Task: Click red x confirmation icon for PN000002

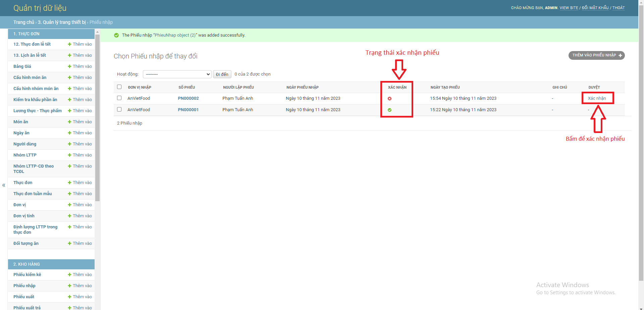Action: pos(389,98)
